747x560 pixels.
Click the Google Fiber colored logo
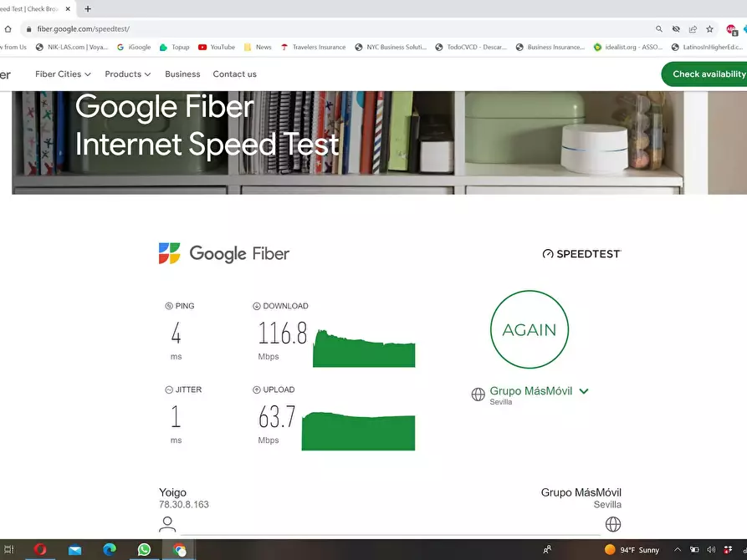click(170, 253)
